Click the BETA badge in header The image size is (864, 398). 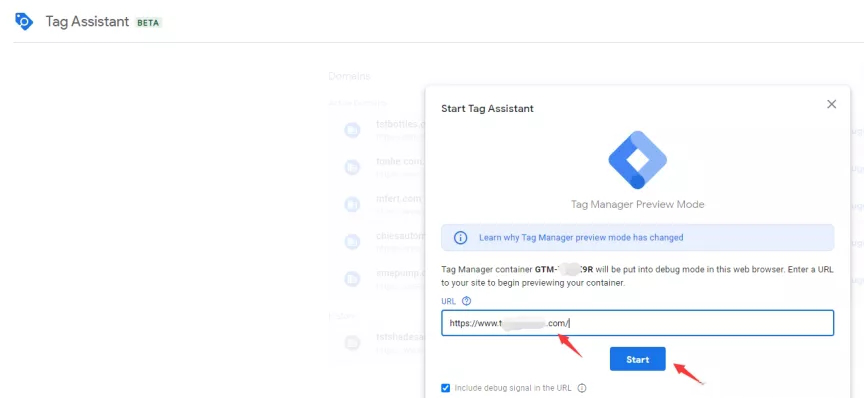click(x=148, y=23)
